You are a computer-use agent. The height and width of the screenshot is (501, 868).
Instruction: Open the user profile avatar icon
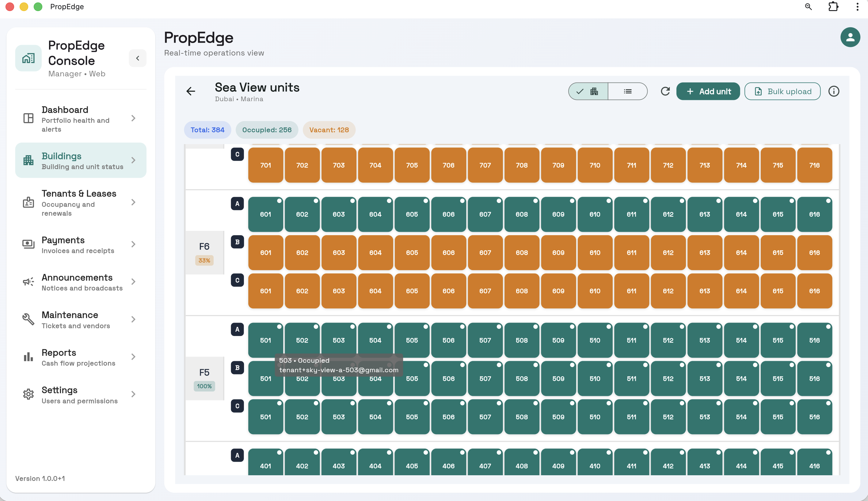click(x=850, y=37)
